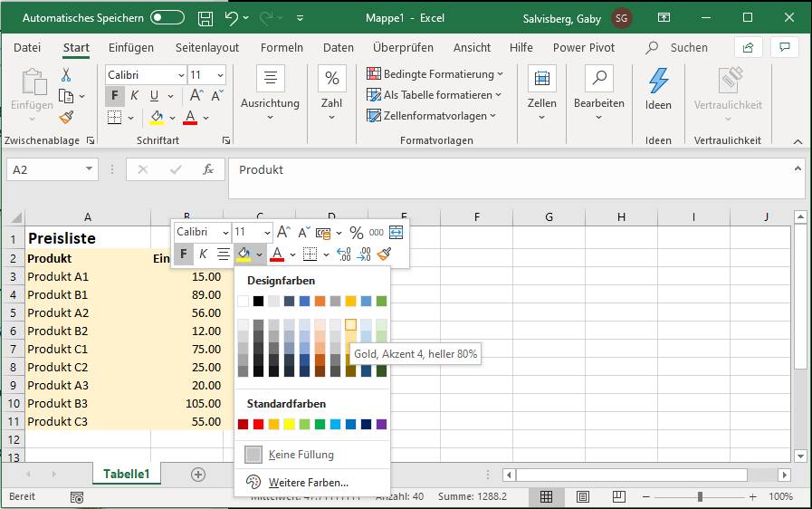The width and height of the screenshot is (812, 509).
Task: Click the save diskette icon in title bar
Action: point(205,18)
